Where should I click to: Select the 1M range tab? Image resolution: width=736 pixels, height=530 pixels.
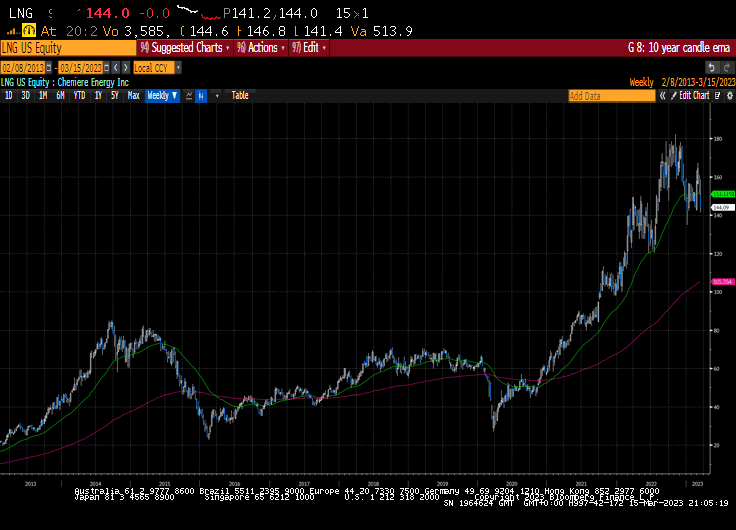coord(43,96)
